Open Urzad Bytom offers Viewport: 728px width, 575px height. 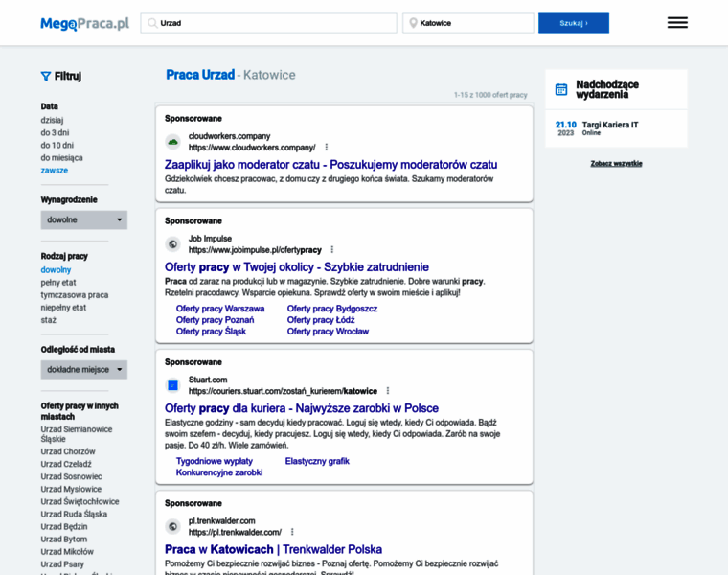click(x=64, y=540)
